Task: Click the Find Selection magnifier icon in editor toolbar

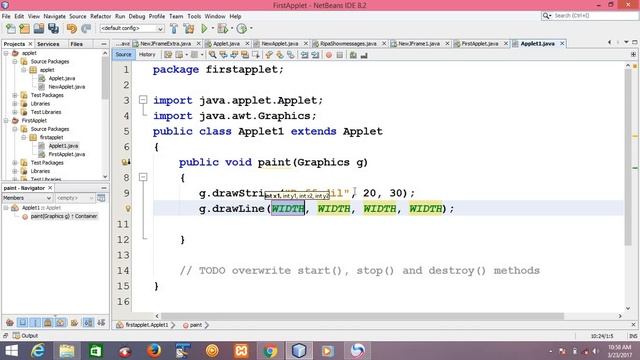Action: [x=213, y=55]
